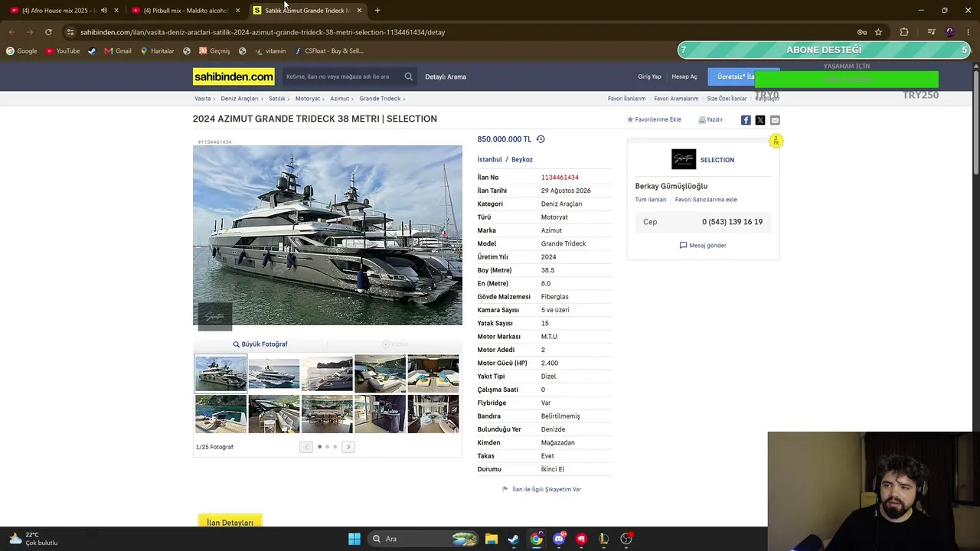
Task: Open the Haritalar bookmark
Action: pos(157,51)
